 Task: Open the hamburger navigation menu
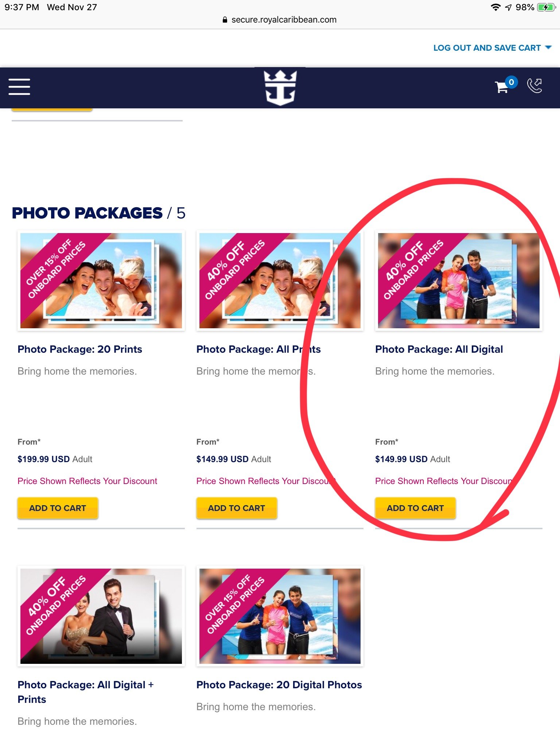pyautogui.click(x=19, y=87)
